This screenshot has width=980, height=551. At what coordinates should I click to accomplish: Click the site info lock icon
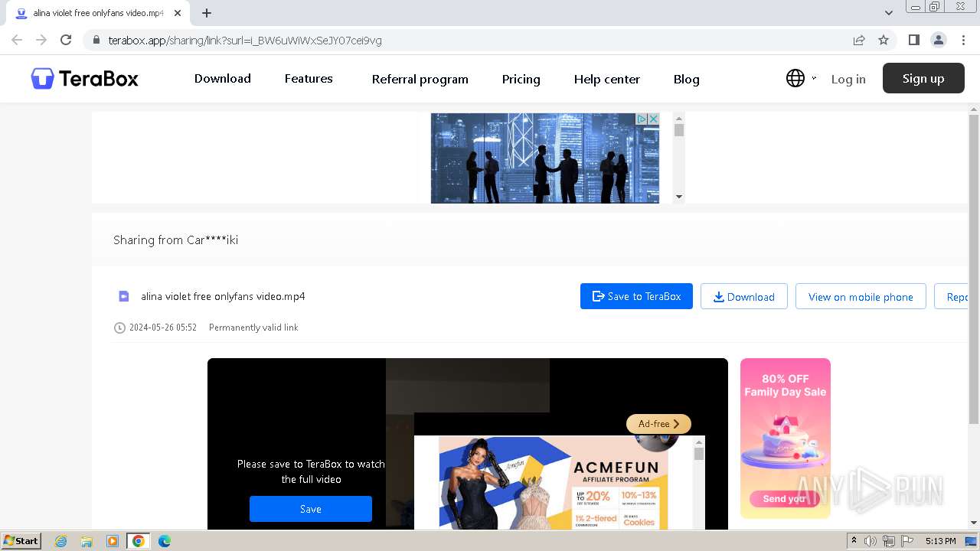click(x=96, y=40)
